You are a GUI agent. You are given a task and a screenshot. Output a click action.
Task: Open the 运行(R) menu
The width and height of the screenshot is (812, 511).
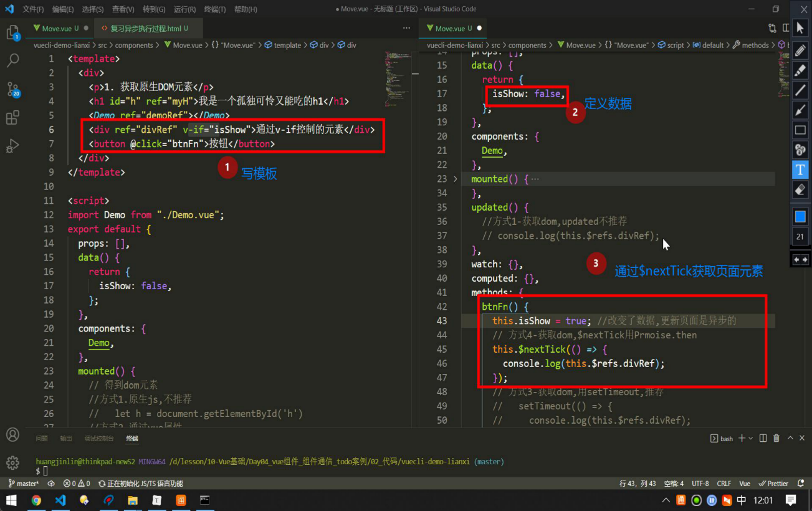pyautogui.click(x=184, y=9)
